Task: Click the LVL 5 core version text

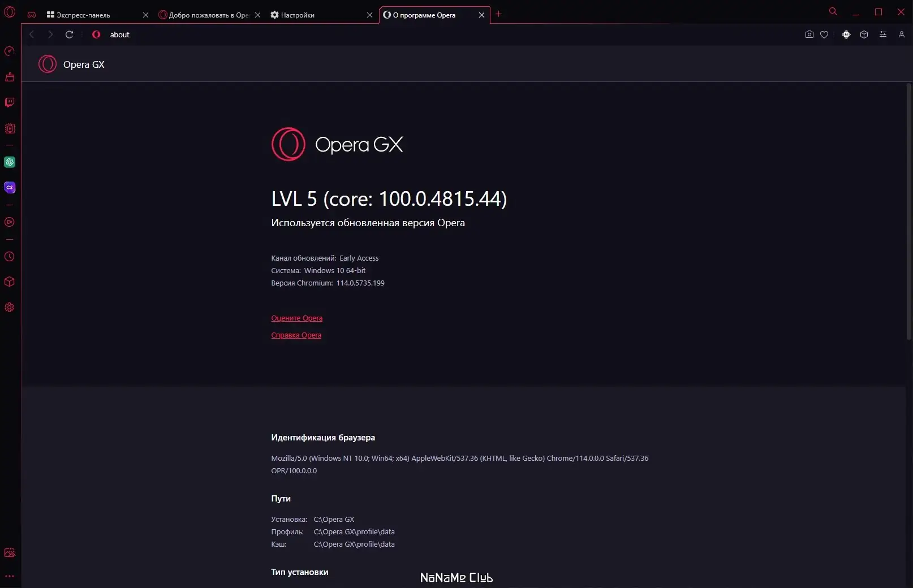Action: (x=389, y=198)
